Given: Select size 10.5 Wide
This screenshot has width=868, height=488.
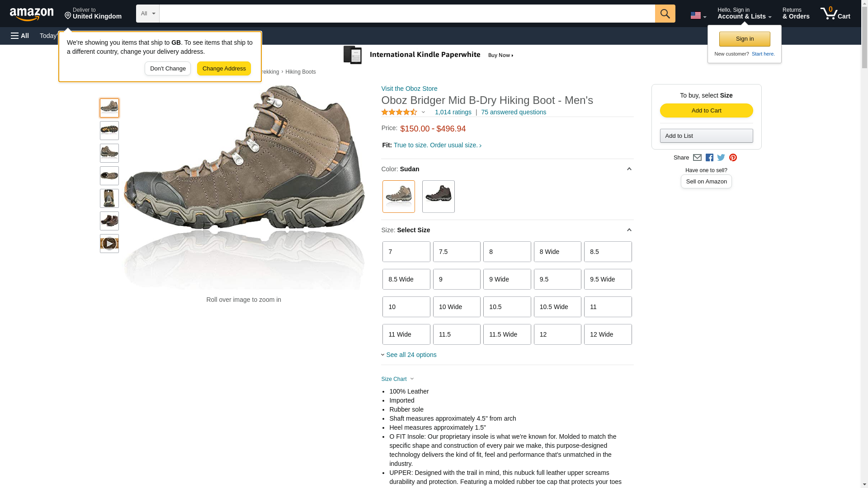Looking at the screenshot, I should [x=557, y=307].
